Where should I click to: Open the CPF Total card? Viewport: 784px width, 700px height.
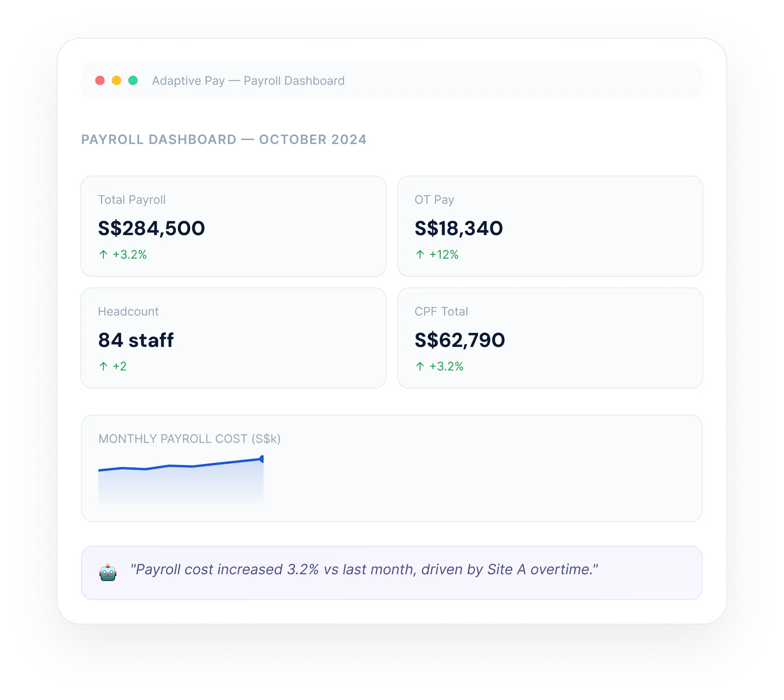pyautogui.click(x=550, y=338)
